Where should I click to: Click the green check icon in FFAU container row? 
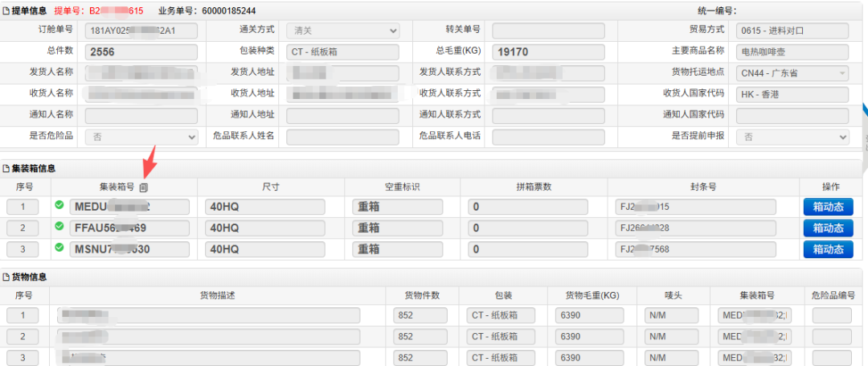click(59, 227)
